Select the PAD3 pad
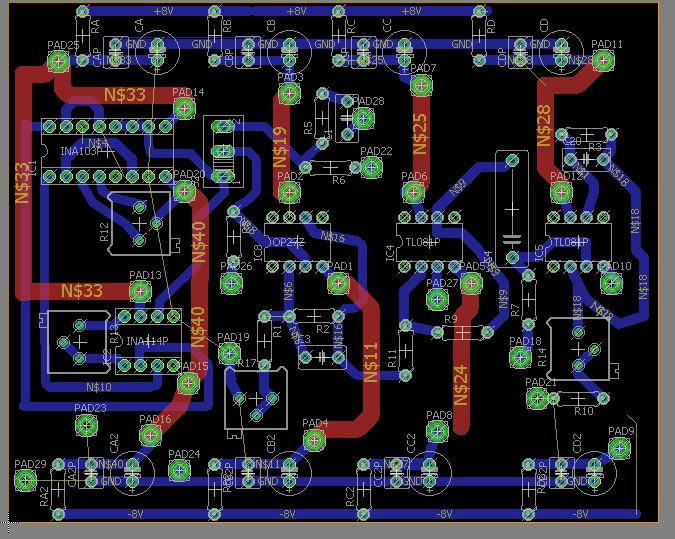This screenshot has height=539, width=675. (289, 94)
